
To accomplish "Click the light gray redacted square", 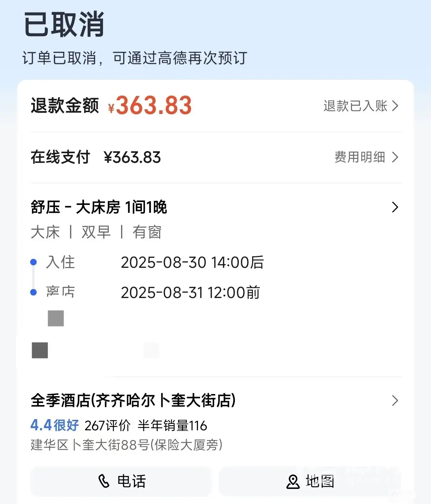I will [x=56, y=319].
